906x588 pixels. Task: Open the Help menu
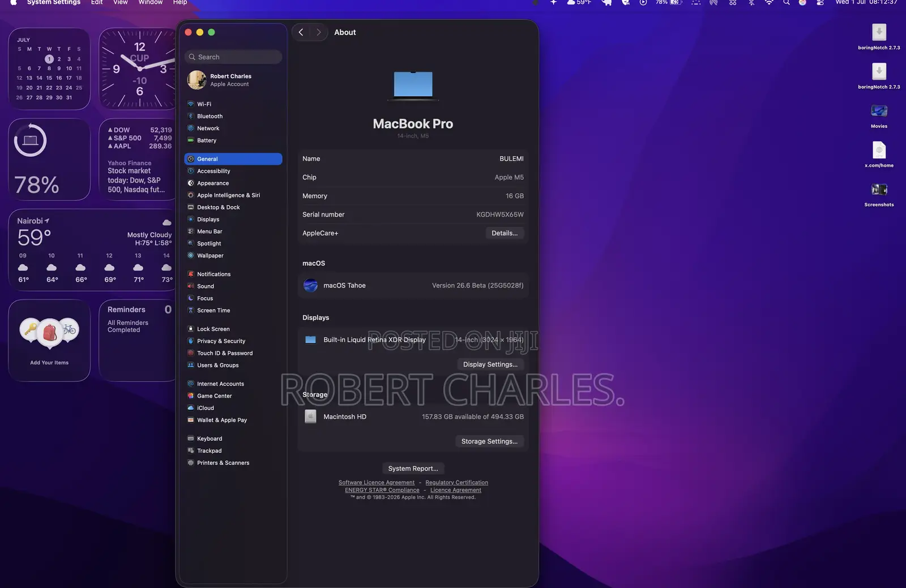[x=180, y=3]
